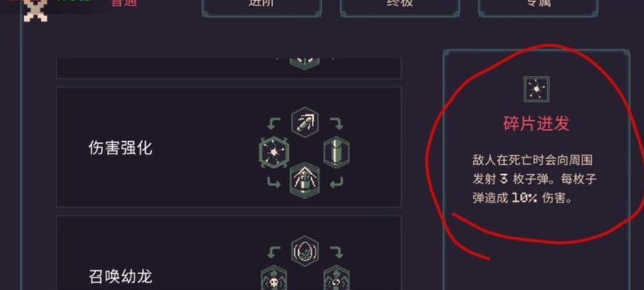Click the partially visible hexagon in the top row

click(305, 64)
